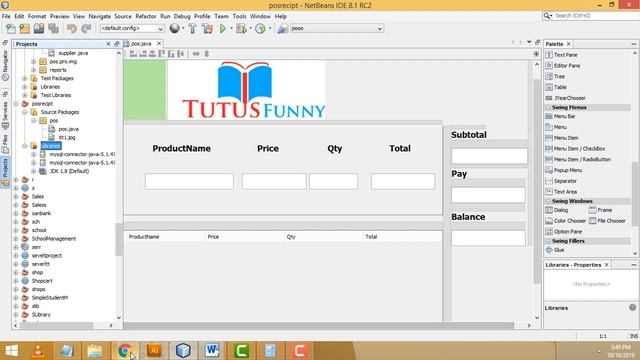
Task: Click the globe browser icon in toolbar
Action: coord(175,28)
